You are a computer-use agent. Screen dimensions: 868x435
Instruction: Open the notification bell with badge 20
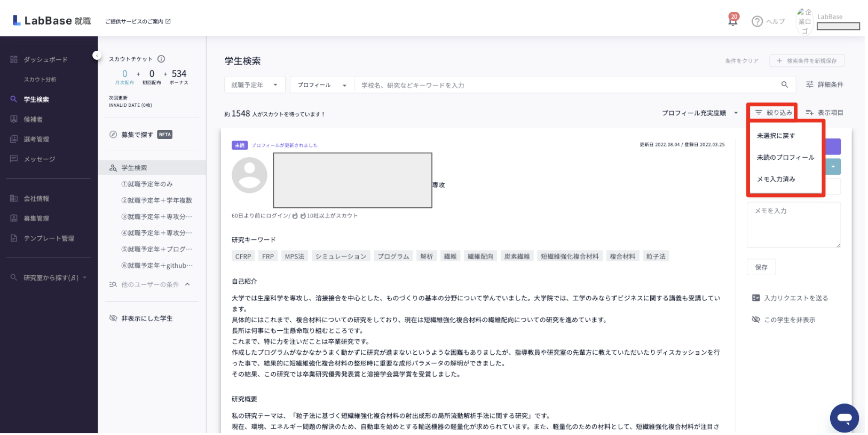coord(733,20)
